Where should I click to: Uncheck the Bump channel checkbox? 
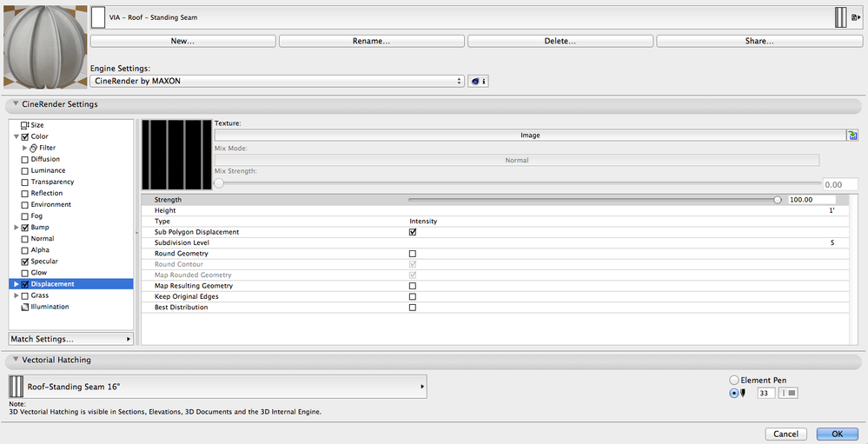pyautogui.click(x=24, y=228)
